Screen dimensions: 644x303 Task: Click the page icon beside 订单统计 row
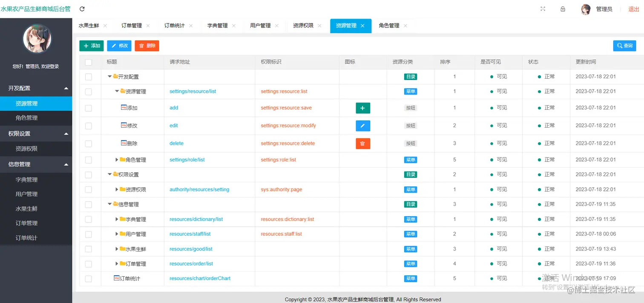[x=117, y=278]
